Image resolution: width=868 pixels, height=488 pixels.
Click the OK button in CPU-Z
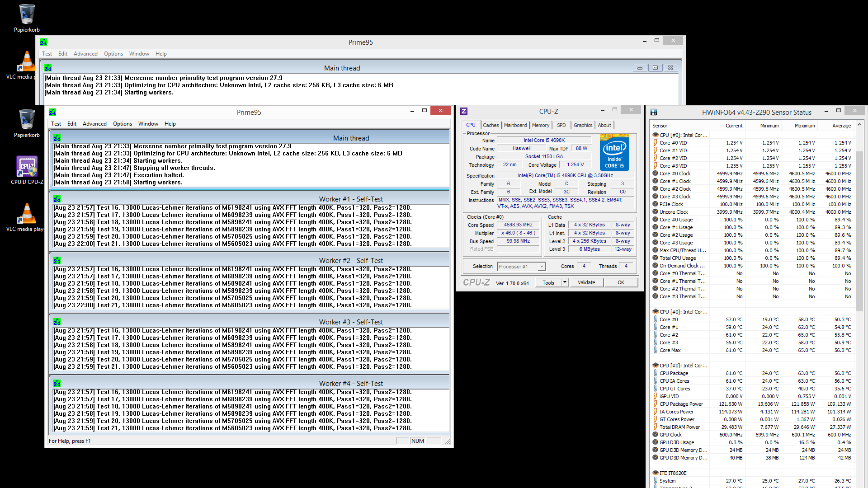[x=621, y=282]
